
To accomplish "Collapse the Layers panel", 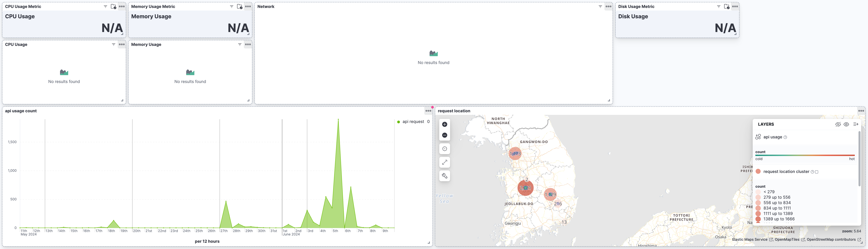I will pos(855,124).
